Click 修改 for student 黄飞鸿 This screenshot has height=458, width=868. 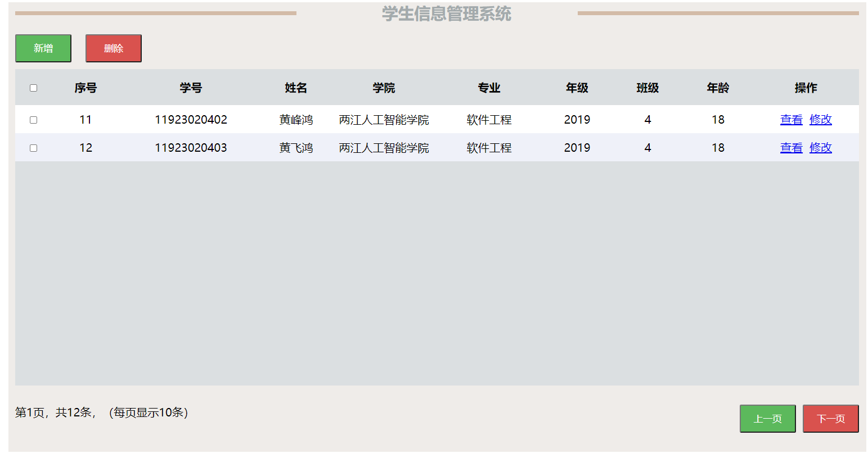click(820, 147)
